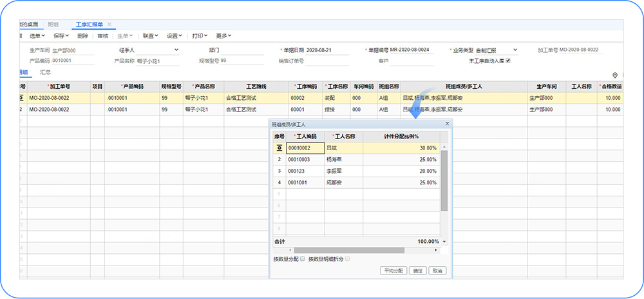The image size is (644, 299).
Task: Click worker code cell 000123
Action: click(x=305, y=171)
